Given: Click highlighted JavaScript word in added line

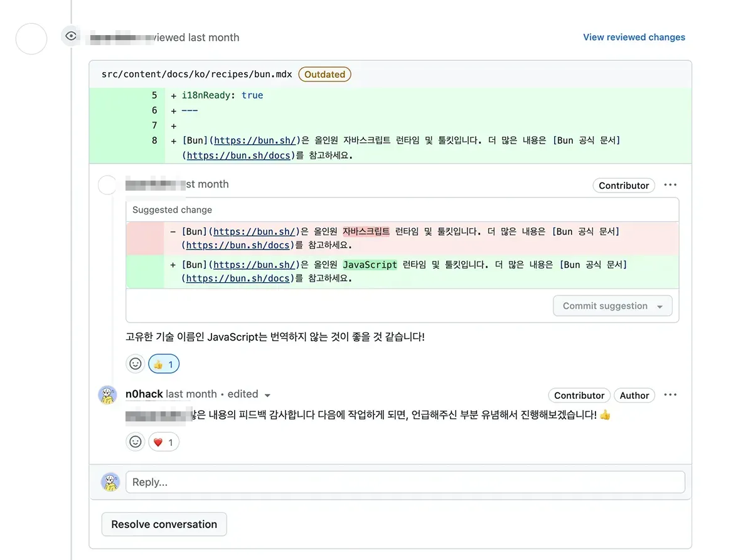Looking at the screenshot, I should [370, 265].
